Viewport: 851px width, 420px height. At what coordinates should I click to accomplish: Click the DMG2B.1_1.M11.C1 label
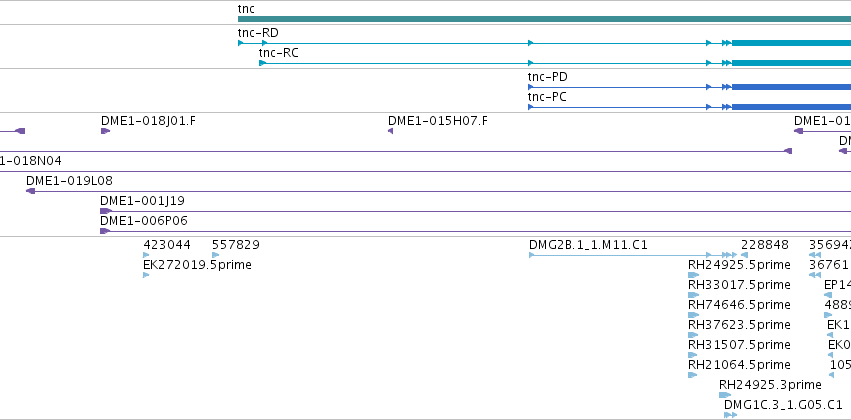coord(588,245)
